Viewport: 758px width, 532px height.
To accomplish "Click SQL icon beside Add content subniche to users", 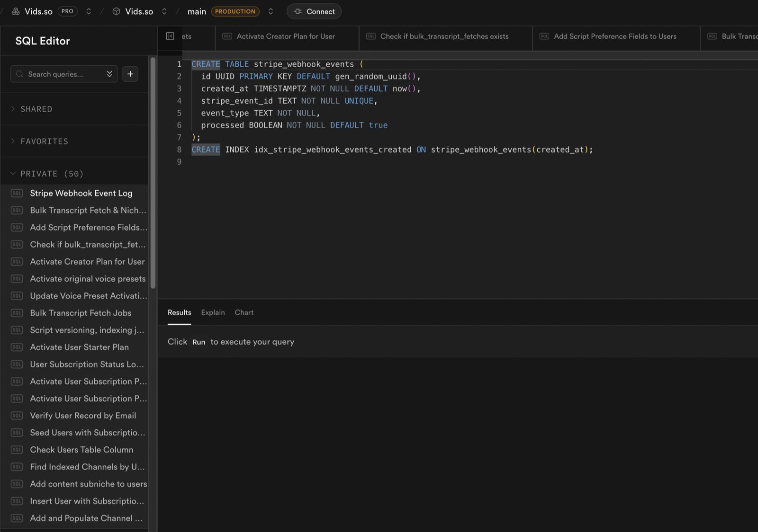I will tap(17, 484).
